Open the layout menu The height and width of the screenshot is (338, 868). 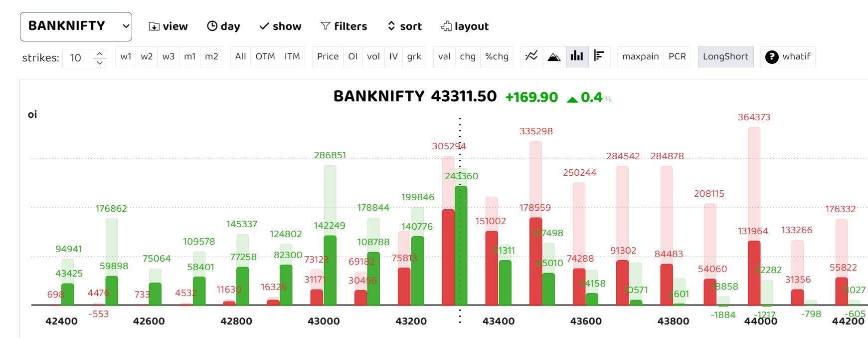point(465,26)
